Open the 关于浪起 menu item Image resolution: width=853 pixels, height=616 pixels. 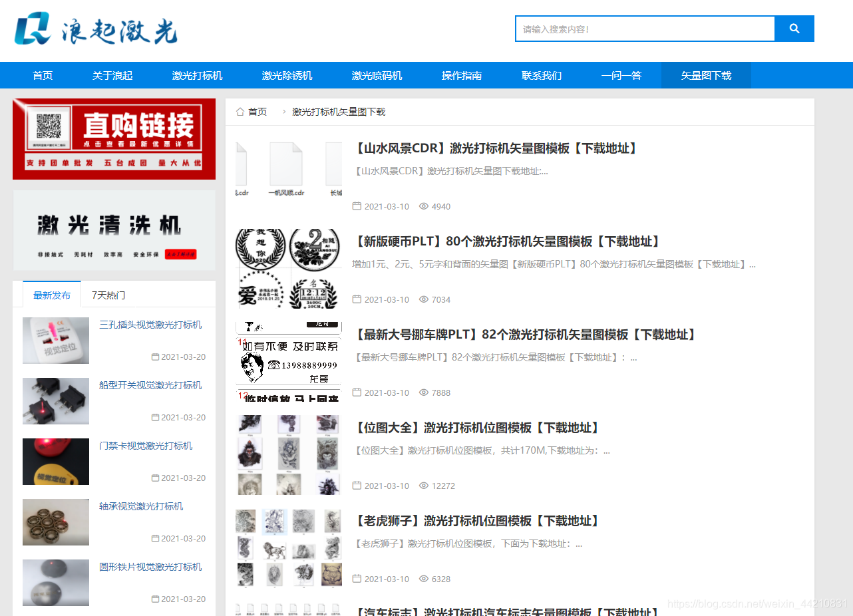(112, 75)
